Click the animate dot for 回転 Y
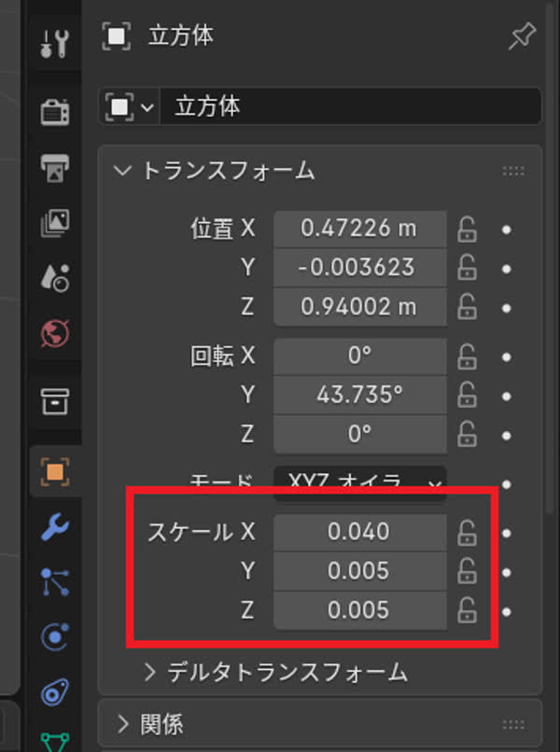 click(506, 397)
